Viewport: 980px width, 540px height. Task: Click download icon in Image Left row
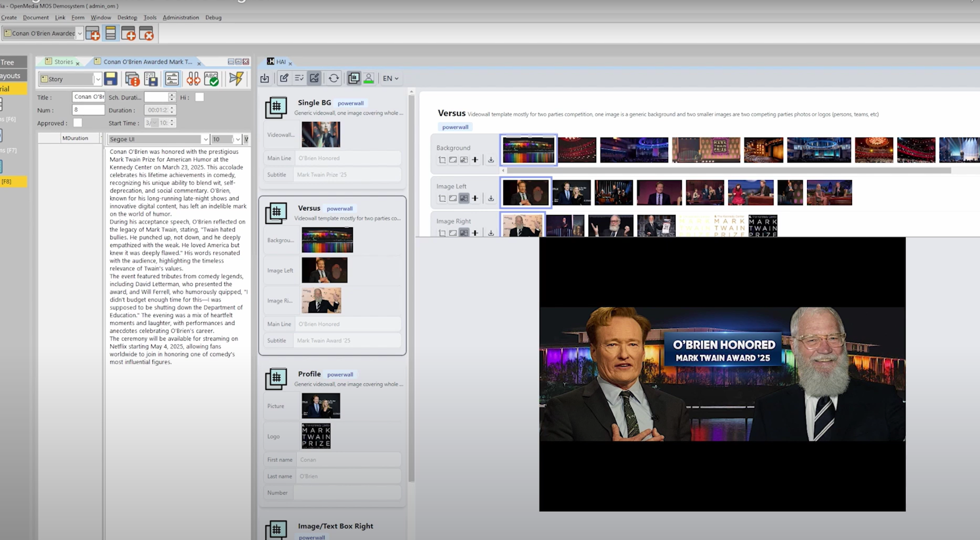coord(491,198)
